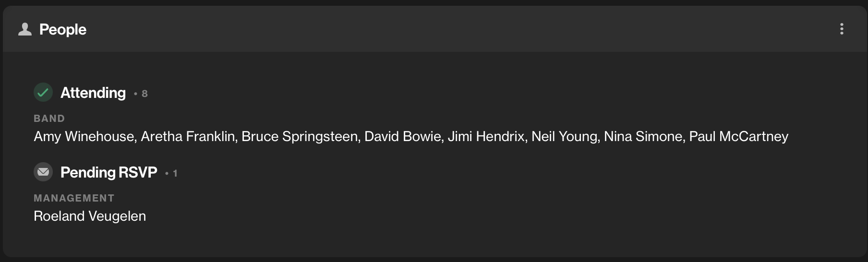Click the person icon beside People
Viewport: 868px width, 262px height.
point(25,29)
